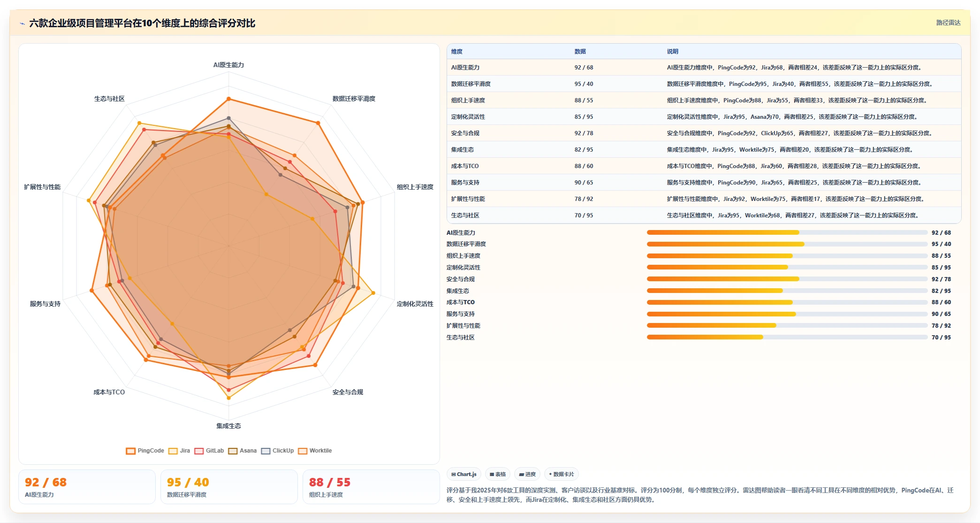Screen dimensions: 980x523
Task: Click PingCode's AI原生能力 point on radar
Action: 228,99
